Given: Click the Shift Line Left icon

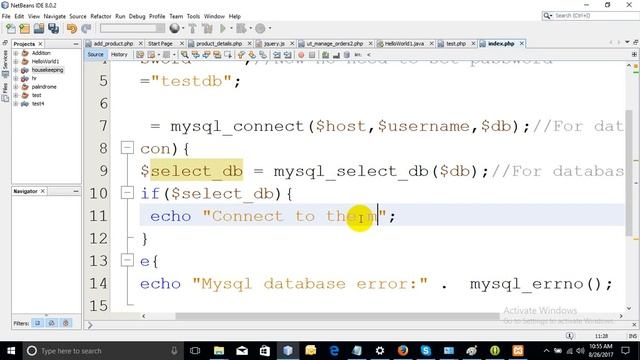Looking at the screenshot, I should [277, 55].
